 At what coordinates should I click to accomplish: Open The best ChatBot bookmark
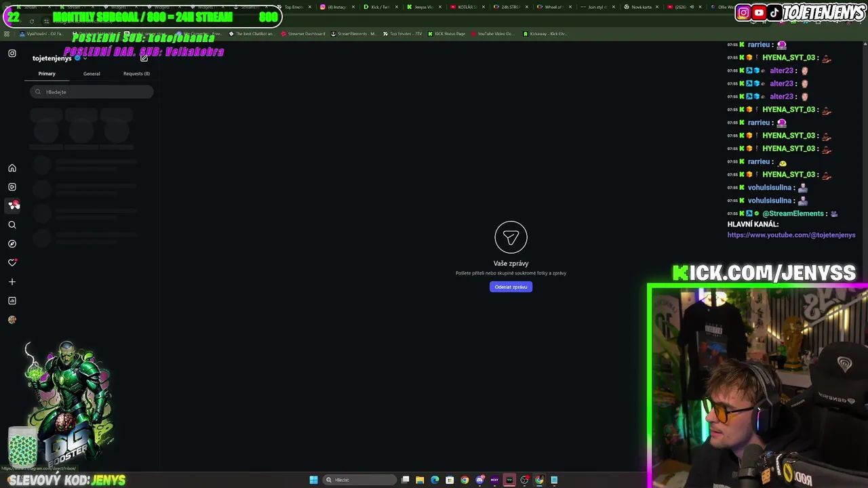coord(251,34)
